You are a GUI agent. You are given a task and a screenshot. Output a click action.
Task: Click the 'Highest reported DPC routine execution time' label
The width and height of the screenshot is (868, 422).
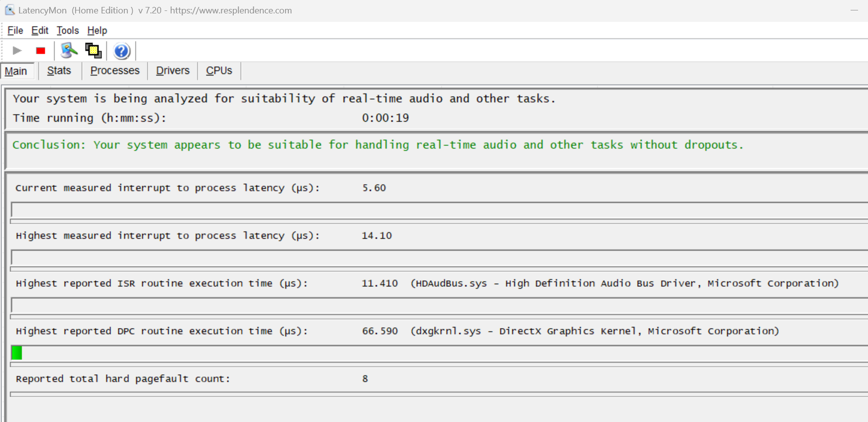[162, 331]
